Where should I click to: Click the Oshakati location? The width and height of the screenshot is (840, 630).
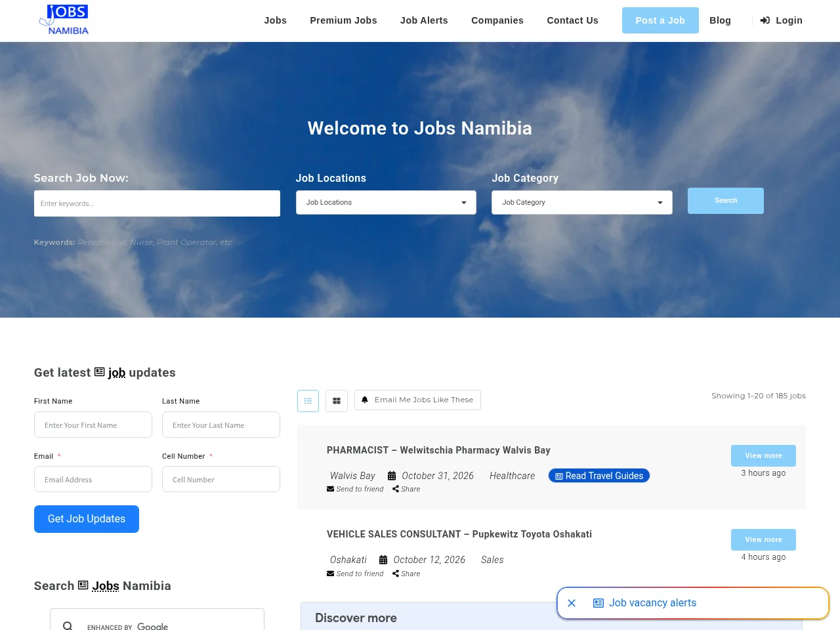[348, 560]
